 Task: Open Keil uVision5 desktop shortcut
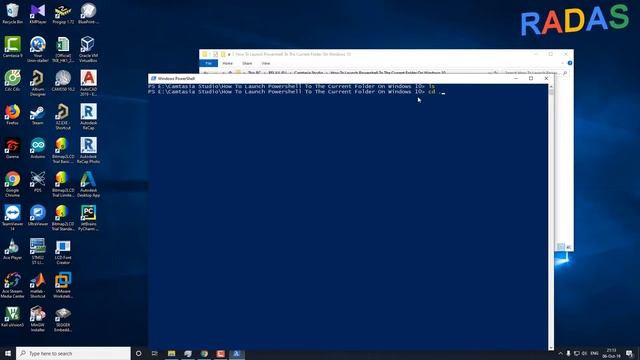12,316
